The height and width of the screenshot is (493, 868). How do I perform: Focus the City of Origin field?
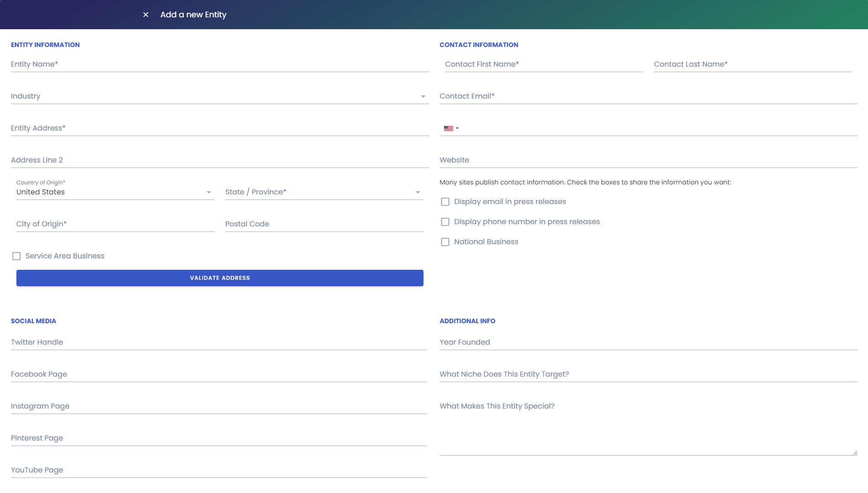pyautogui.click(x=115, y=224)
